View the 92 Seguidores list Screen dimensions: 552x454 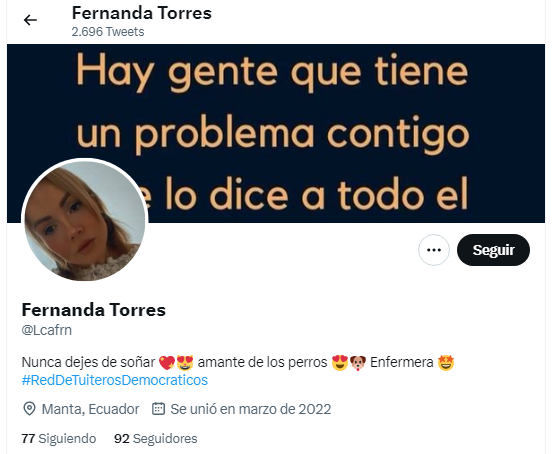[x=156, y=439]
